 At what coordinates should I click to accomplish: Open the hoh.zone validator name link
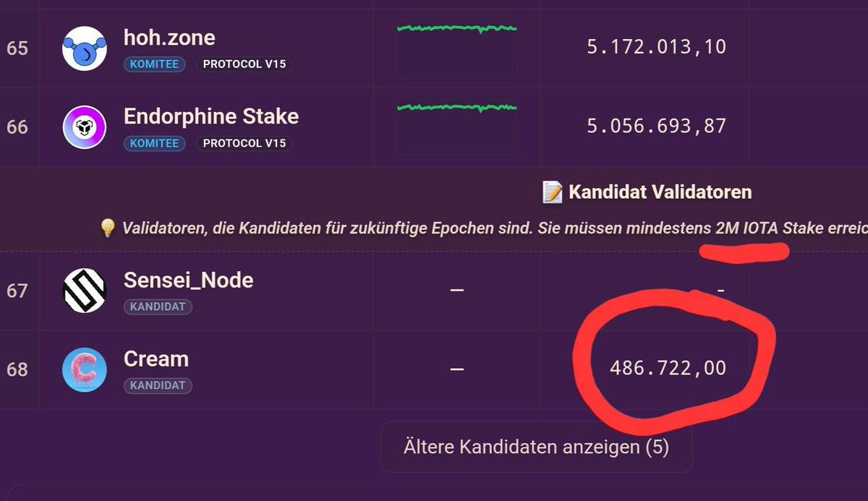[x=169, y=38]
